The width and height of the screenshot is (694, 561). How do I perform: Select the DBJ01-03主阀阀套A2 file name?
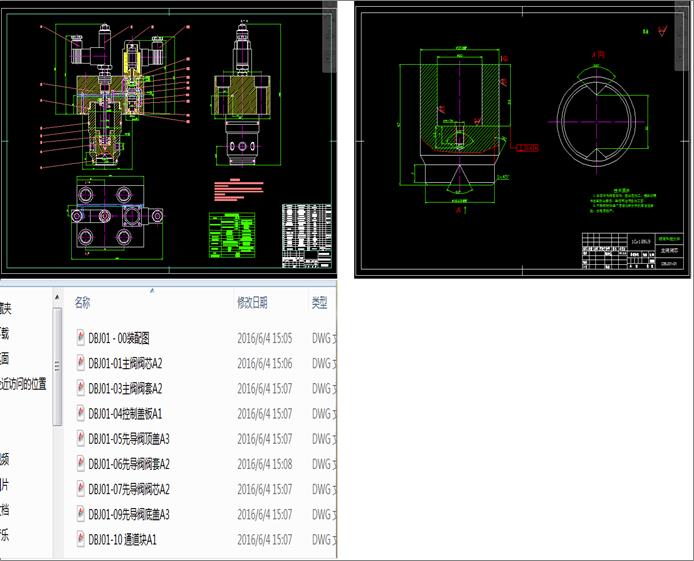[x=125, y=389]
